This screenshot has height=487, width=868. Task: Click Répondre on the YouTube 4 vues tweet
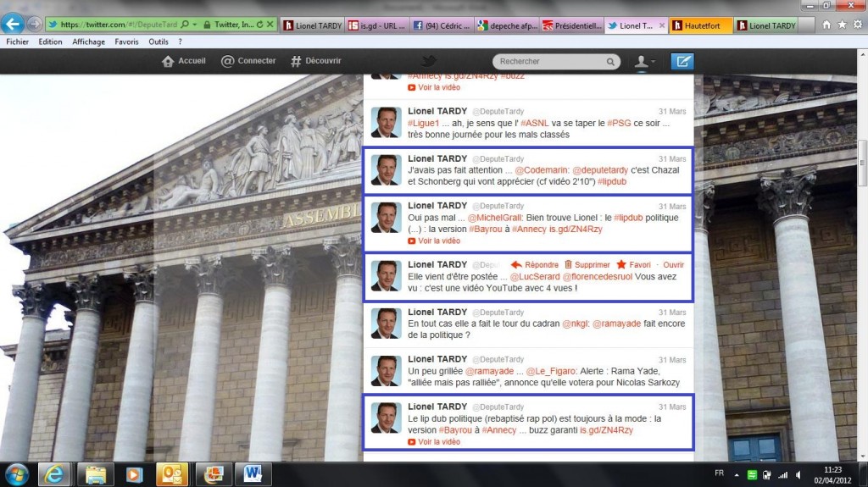click(534, 264)
